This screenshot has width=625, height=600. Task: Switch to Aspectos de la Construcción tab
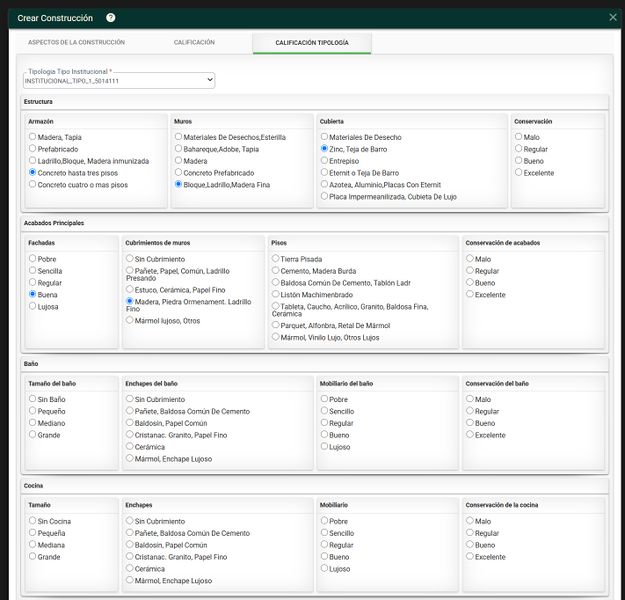pos(76,42)
